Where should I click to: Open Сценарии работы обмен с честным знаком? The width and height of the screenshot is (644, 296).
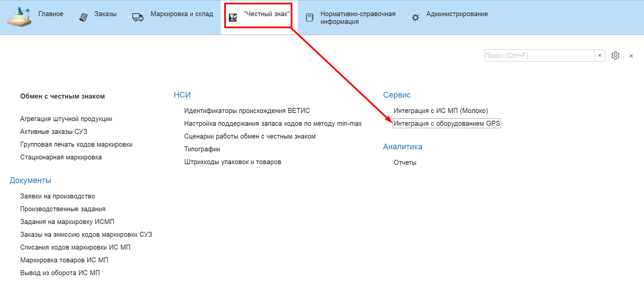(250, 136)
